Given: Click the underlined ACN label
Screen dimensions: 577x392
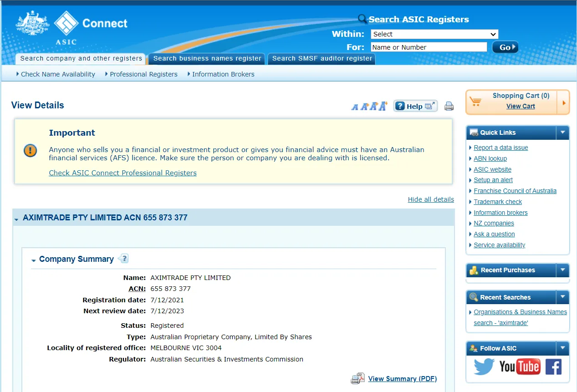Looking at the screenshot, I should (137, 289).
